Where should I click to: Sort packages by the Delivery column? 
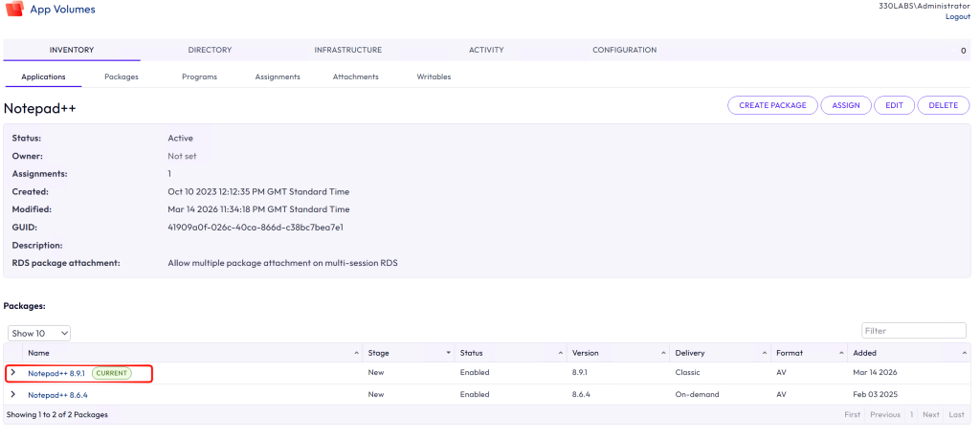point(720,353)
